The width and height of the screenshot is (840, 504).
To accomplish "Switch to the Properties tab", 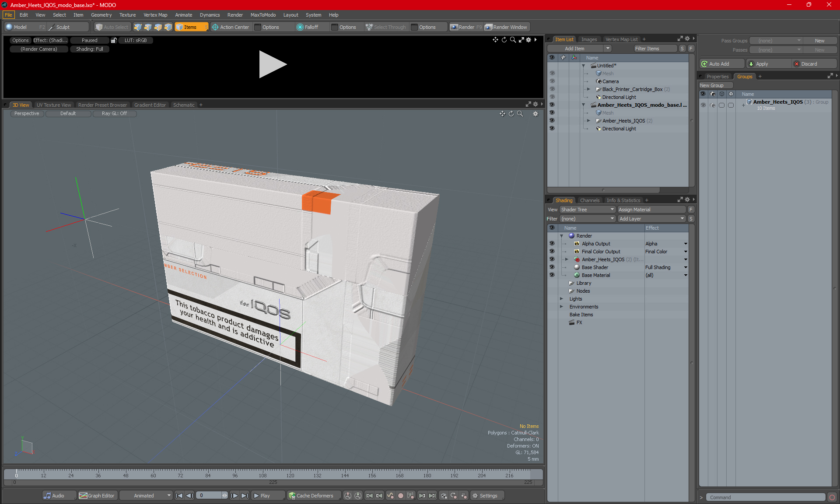I will 717,77.
